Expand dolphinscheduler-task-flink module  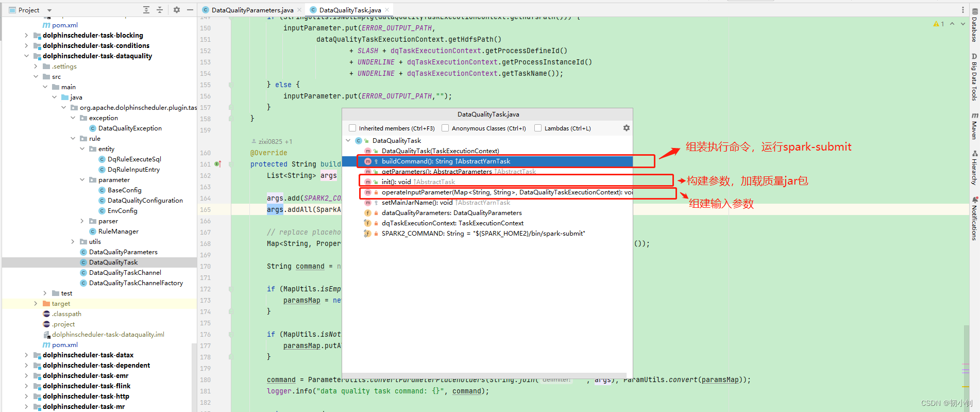26,386
